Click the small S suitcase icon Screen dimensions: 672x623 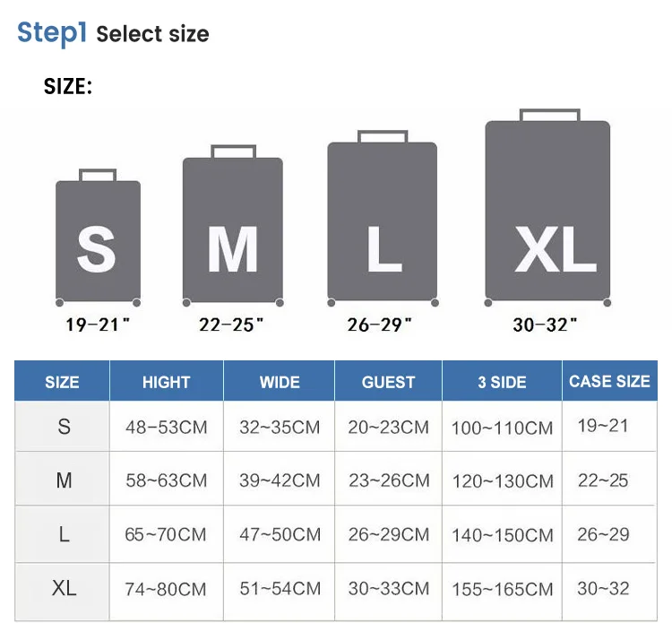pos(98,239)
